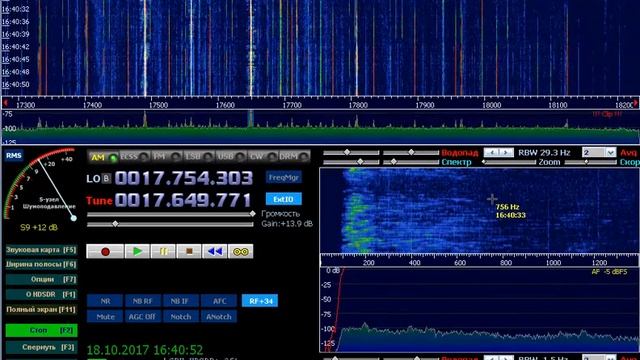Enable the ANotch auto-notch filter
This screenshot has width=640, height=360.
coord(219,317)
